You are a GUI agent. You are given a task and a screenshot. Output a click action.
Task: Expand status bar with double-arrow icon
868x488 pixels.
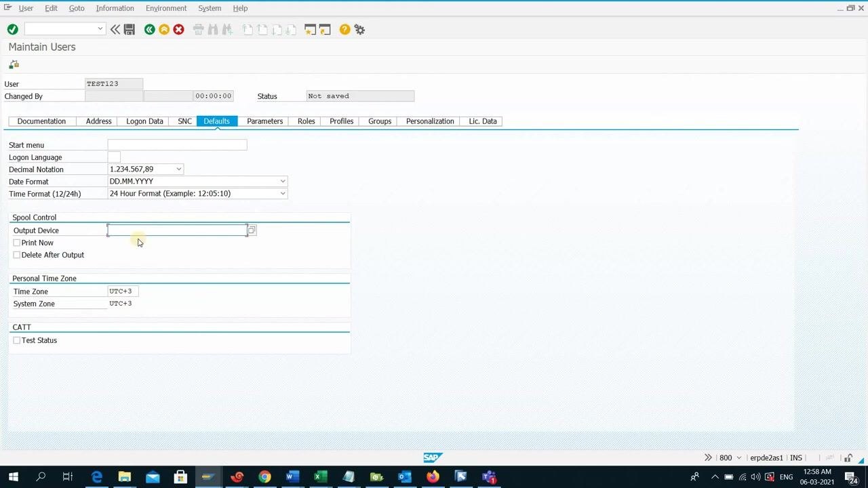[x=708, y=457]
